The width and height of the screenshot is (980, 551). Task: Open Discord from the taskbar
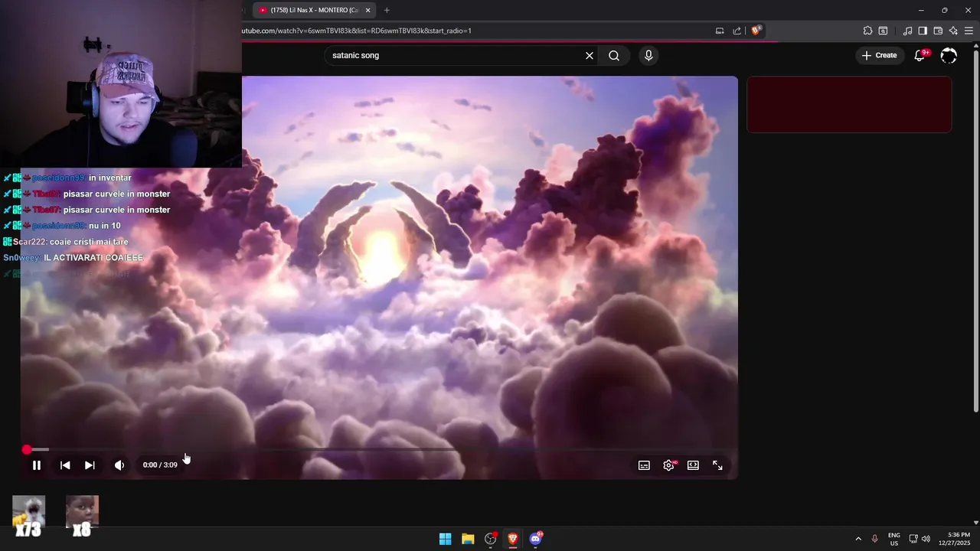tap(536, 539)
